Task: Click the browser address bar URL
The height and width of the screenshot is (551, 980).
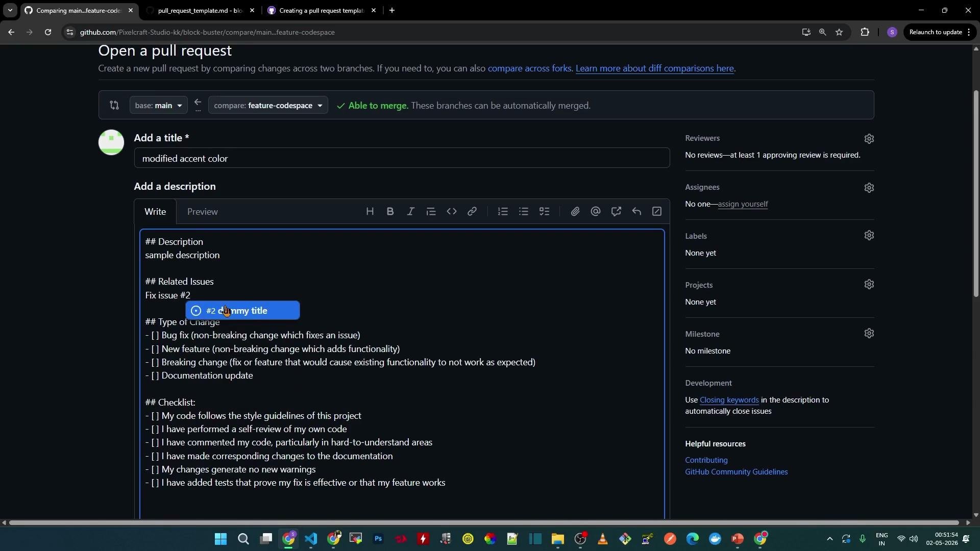Action: (207, 32)
